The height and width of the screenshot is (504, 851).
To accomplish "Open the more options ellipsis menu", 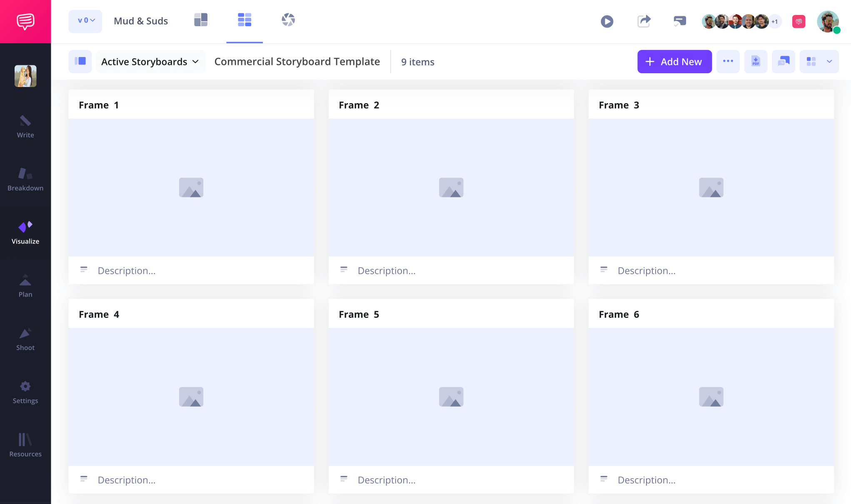I will click(728, 61).
